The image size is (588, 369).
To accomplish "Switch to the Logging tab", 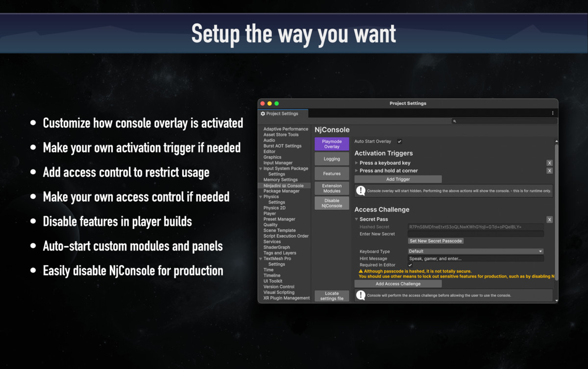I will pyautogui.click(x=332, y=159).
